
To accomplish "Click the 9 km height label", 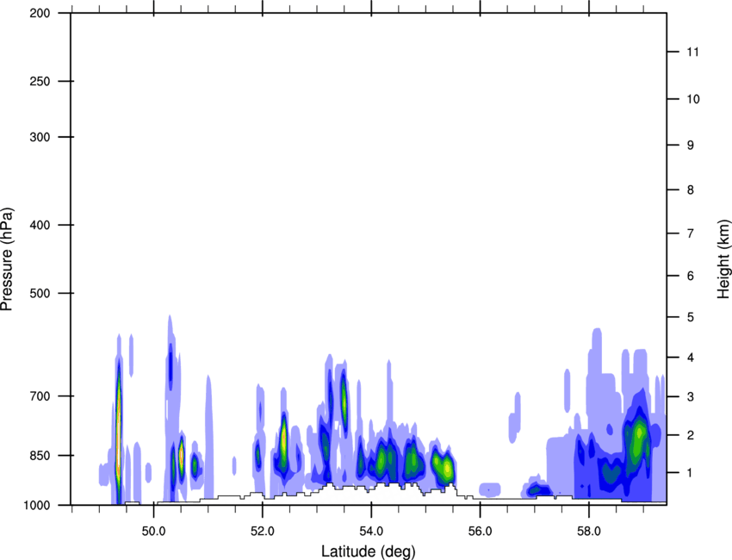I will 691,146.
